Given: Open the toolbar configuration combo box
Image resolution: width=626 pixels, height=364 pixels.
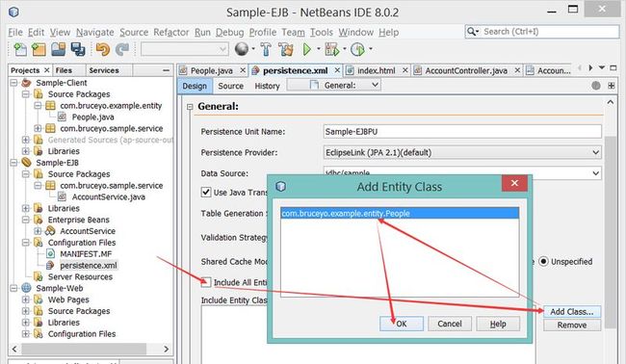Looking at the screenshot, I should [185, 49].
